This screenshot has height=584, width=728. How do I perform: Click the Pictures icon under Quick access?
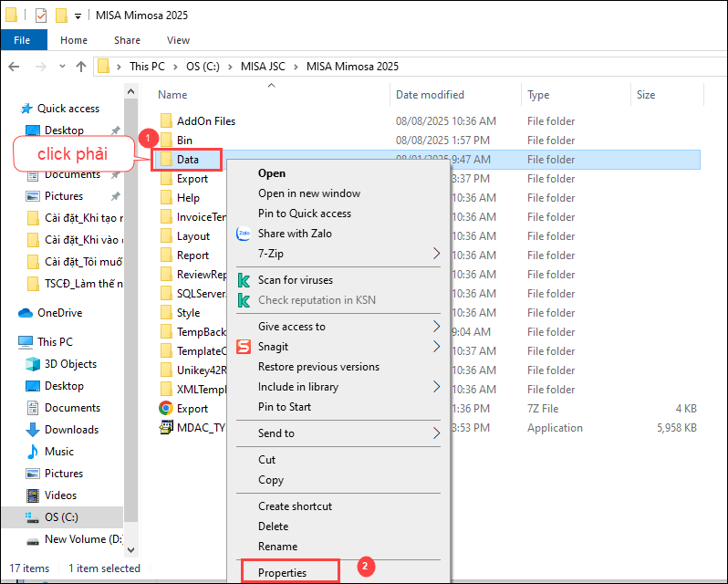click(33, 196)
